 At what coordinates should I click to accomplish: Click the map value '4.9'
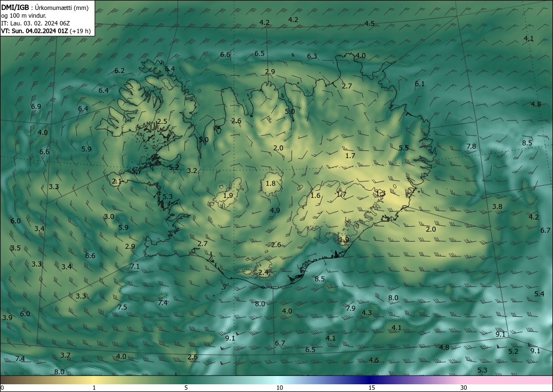(x=275, y=211)
